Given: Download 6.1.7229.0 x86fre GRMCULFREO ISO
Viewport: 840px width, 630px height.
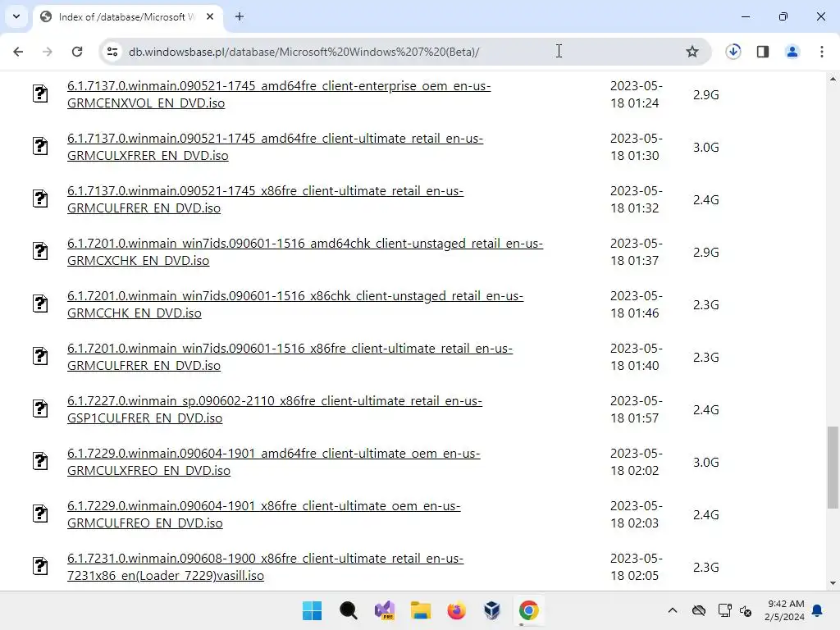Looking at the screenshot, I should (263, 514).
